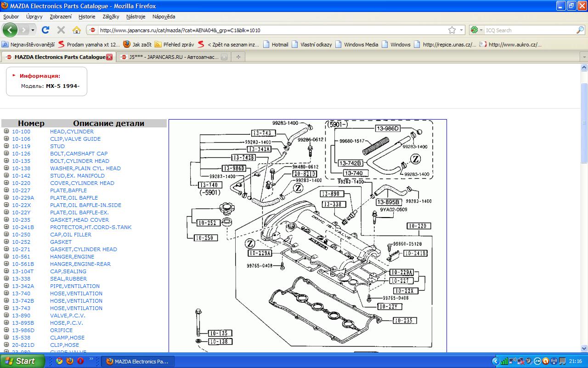This screenshot has height=368, width=588.
Task: Click part number link 10-106
Action: pos(21,139)
